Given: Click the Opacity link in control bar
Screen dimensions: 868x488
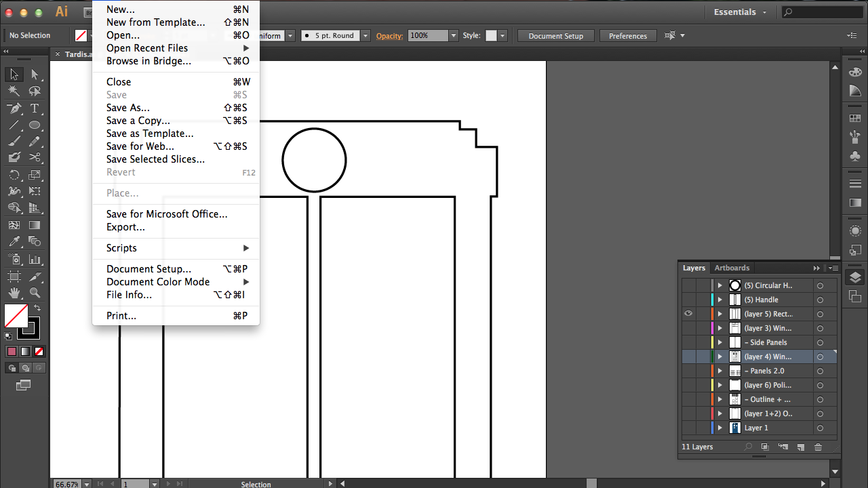Looking at the screenshot, I should tap(389, 36).
